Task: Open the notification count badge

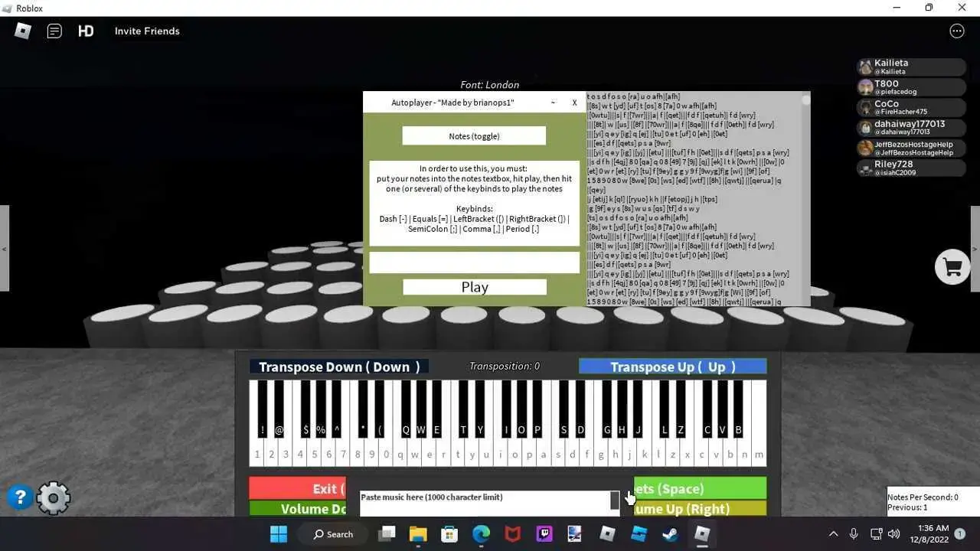Action: pos(960,533)
